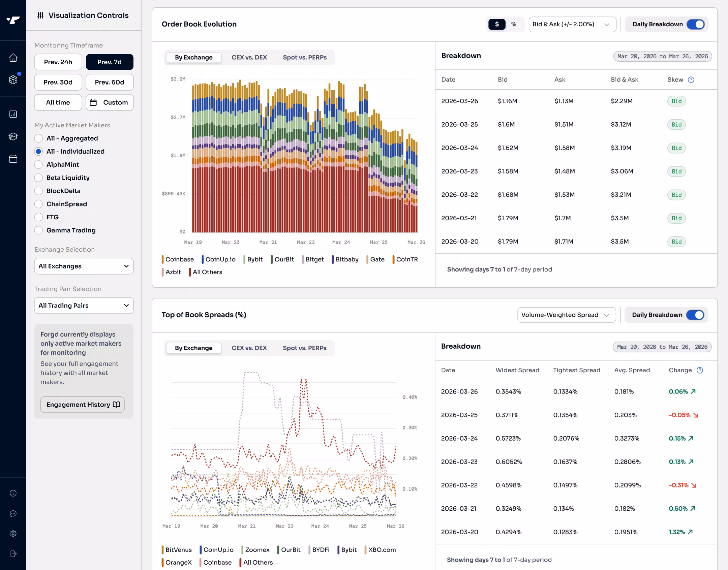Click the logout icon at sidebar bottom
This screenshot has height=570, width=728.
click(x=13, y=554)
